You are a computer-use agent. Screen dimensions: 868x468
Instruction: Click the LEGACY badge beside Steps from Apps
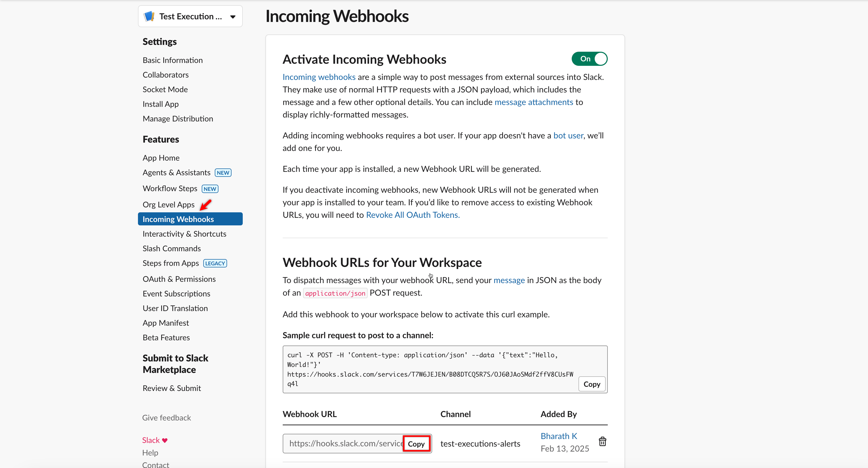(215, 263)
